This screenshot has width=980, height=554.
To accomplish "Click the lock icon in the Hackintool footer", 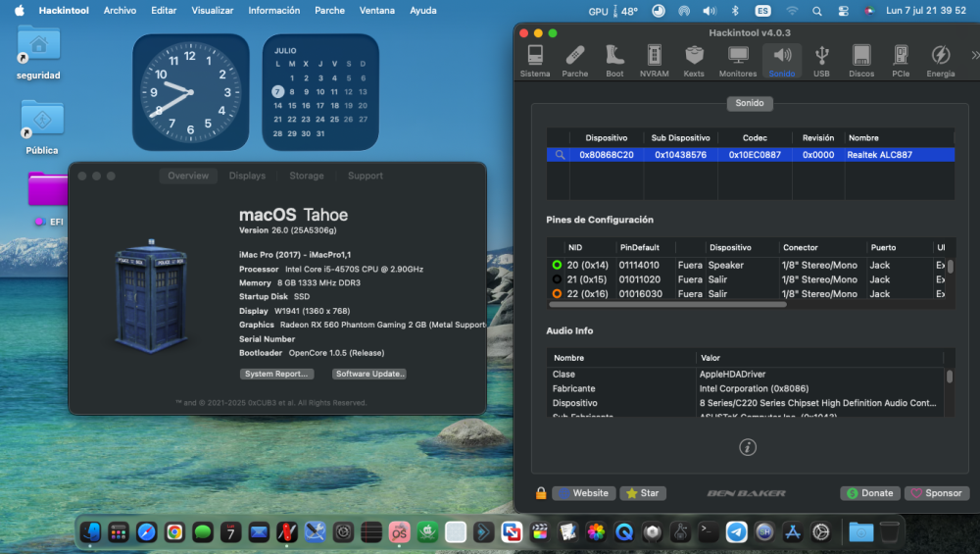I will [541, 493].
